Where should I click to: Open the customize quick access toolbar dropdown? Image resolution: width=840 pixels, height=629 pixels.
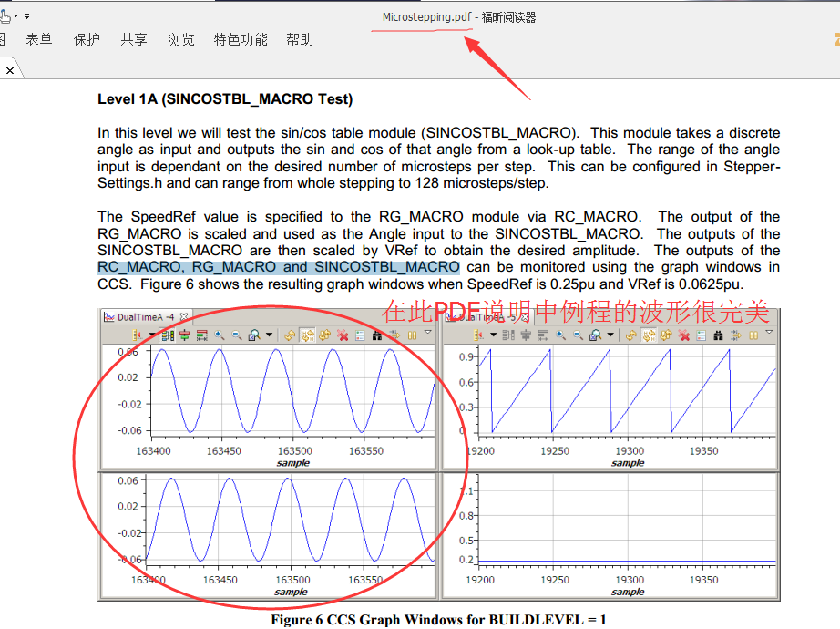point(26,16)
